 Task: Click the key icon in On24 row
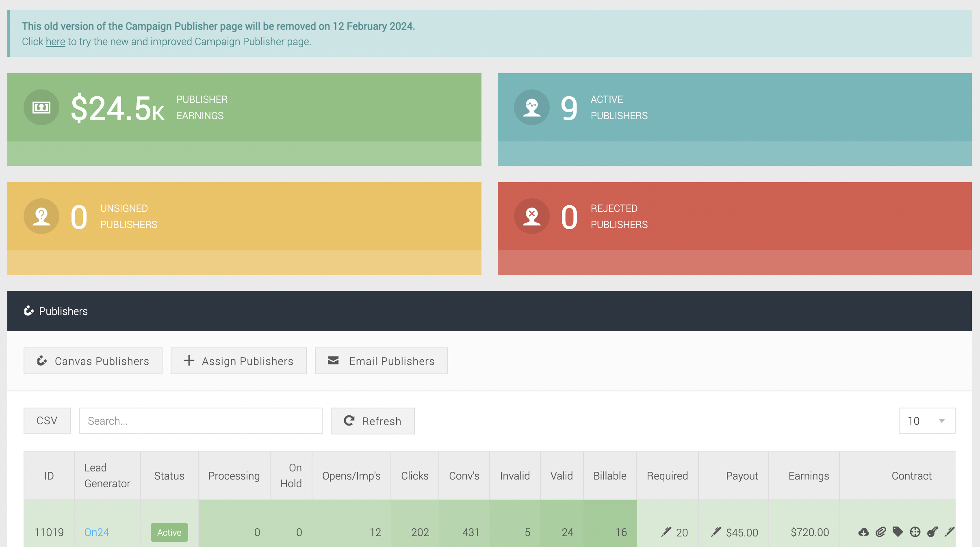tap(932, 532)
